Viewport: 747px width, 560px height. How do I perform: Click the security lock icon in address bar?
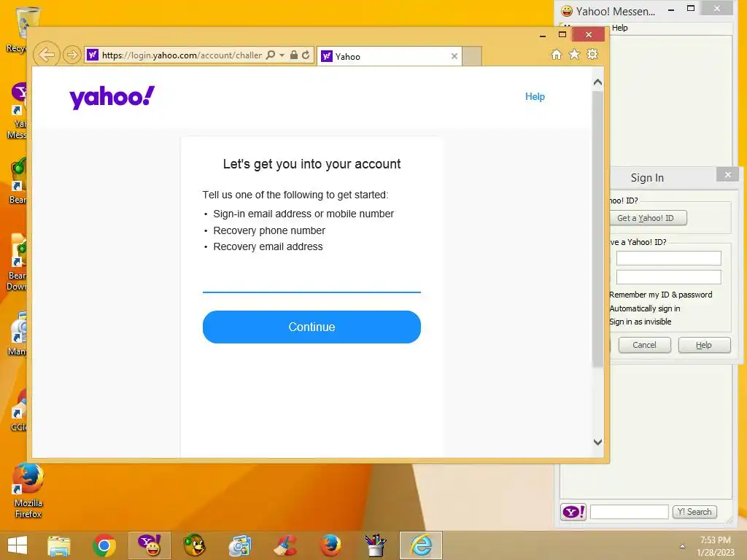pyautogui.click(x=294, y=55)
